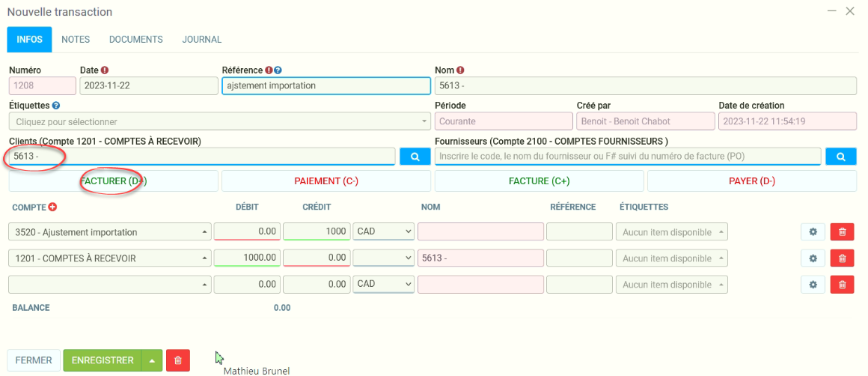Open settings gear for the 3520 row
This screenshot has width=868, height=376.
click(x=813, y=232)
